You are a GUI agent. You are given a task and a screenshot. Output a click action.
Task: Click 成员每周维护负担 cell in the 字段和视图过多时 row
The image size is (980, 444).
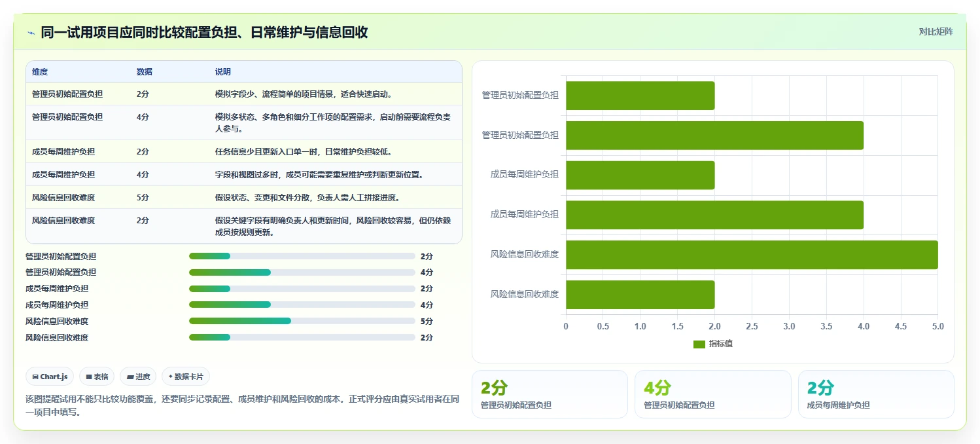click(x=63, y=175)
